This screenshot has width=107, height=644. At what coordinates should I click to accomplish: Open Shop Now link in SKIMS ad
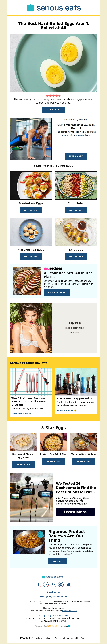74,332
